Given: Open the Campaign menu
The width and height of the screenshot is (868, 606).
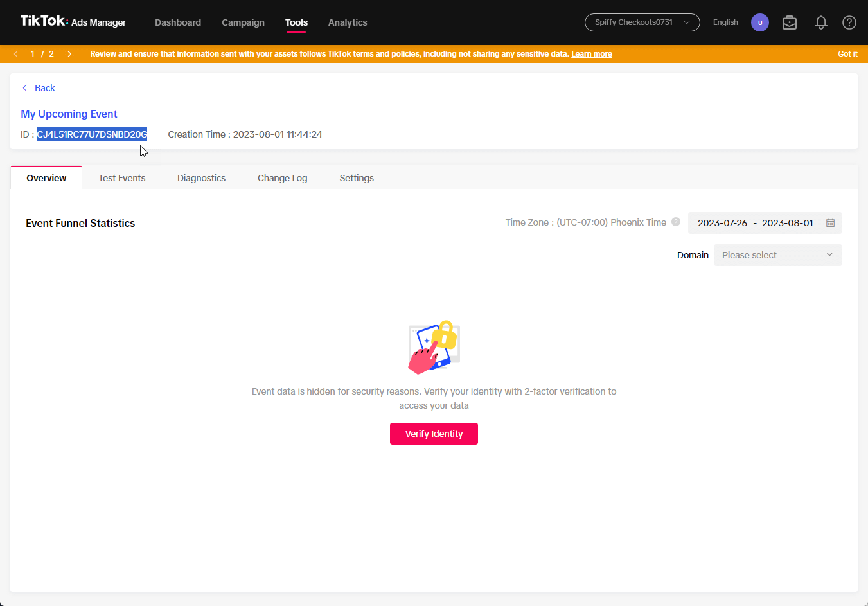Looking at the screenshot, I should pos(243,22).
